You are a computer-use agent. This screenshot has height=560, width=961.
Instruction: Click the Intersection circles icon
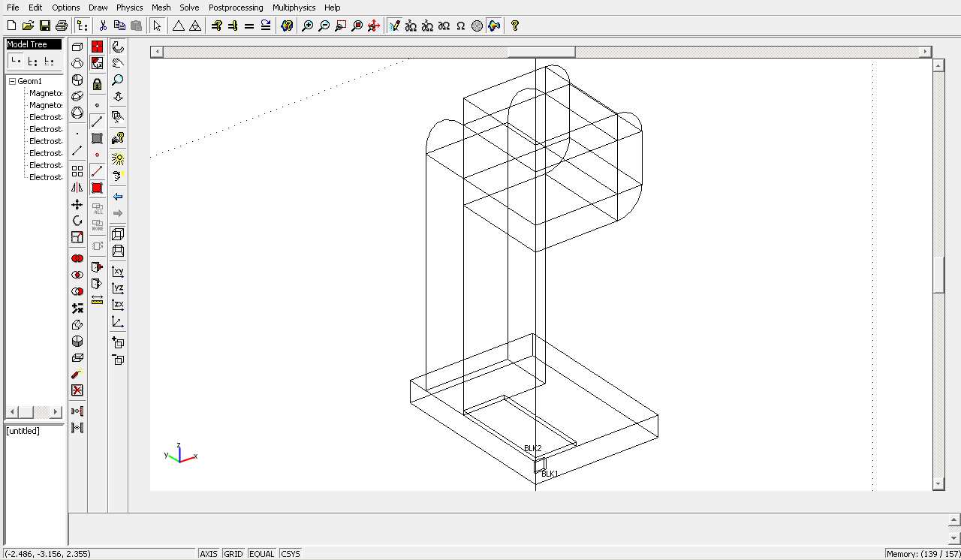click(x=77, y=275)
